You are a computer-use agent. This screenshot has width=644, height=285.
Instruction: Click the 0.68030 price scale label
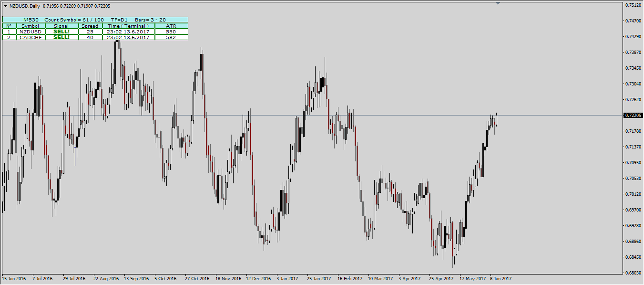click(x=633, y=273)
